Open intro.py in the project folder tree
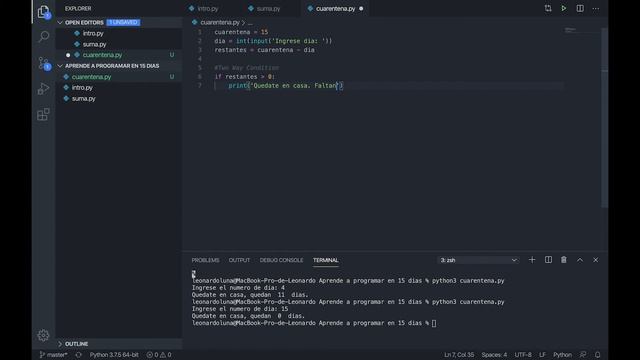The image size is (640, 360). click(x=82, y=87)
